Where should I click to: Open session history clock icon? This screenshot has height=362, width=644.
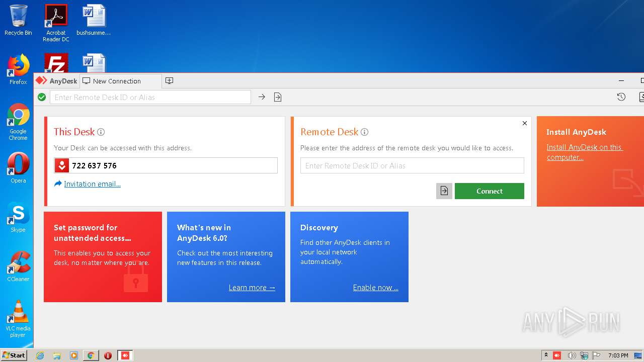621,97
